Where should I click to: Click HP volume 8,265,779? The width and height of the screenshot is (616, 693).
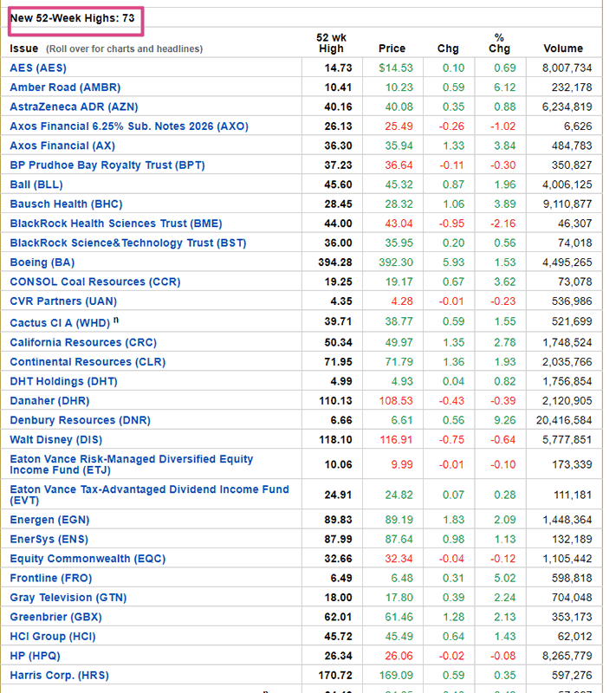pyautogui.click(x=567, y=656)
